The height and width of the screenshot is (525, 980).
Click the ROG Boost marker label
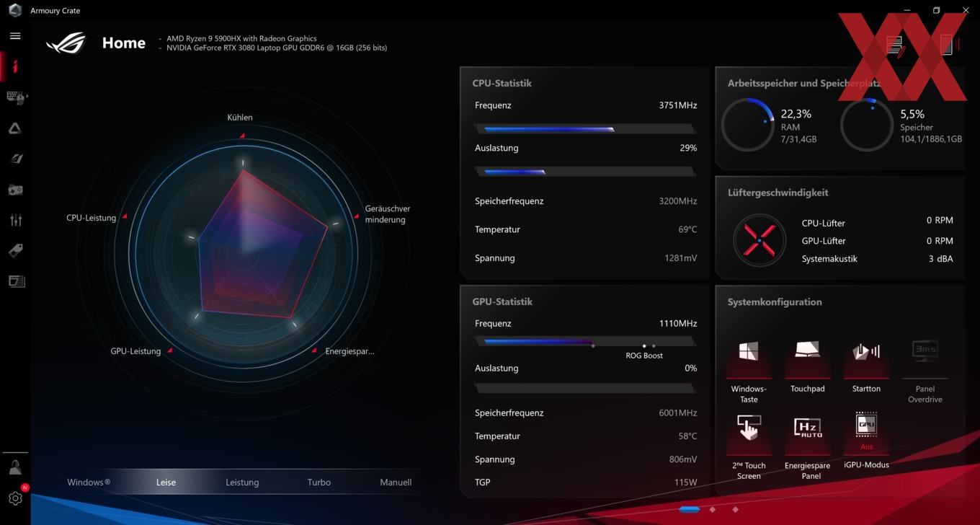[x=644, y=356]
